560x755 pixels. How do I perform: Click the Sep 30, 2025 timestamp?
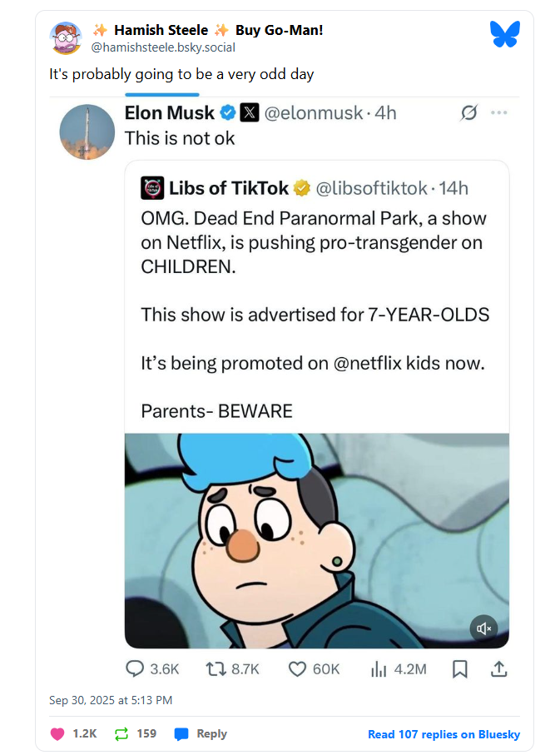tap(111, 700)
